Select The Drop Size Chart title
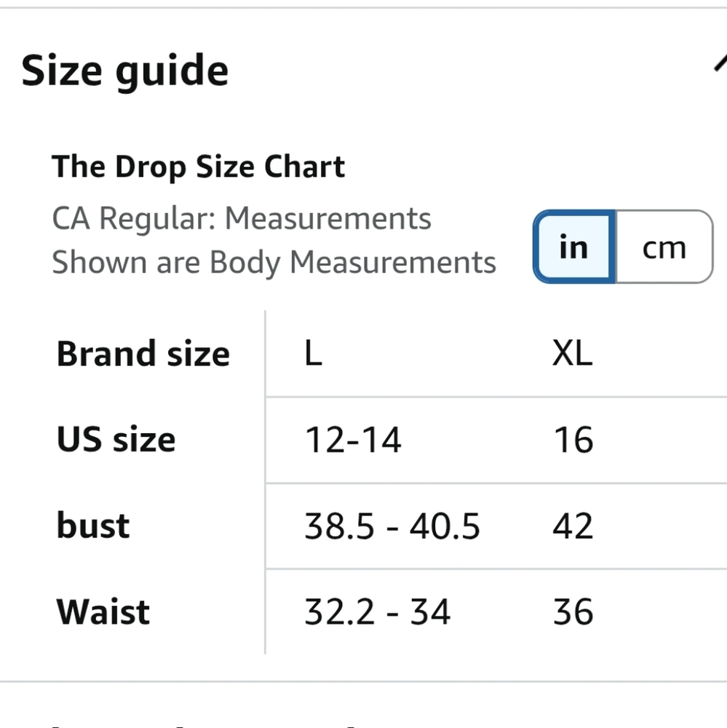This screenshot has width=727, height=728. (x=198, y=167)
